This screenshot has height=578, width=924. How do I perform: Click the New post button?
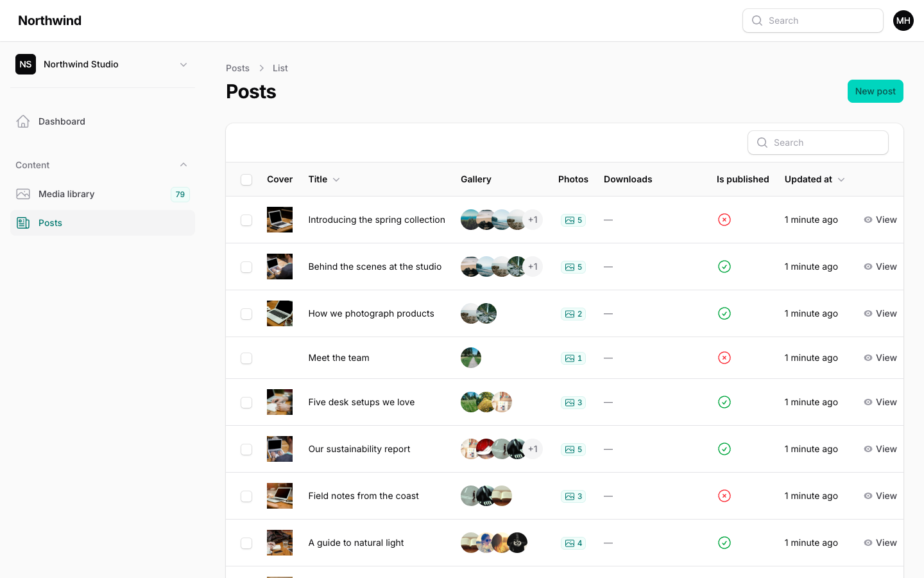pos(875,91)
